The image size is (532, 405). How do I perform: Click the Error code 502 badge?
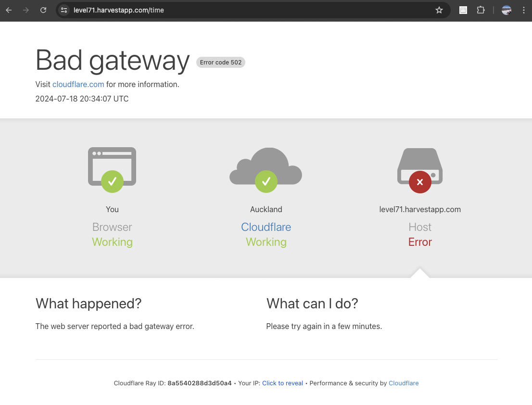click(220, 63)
